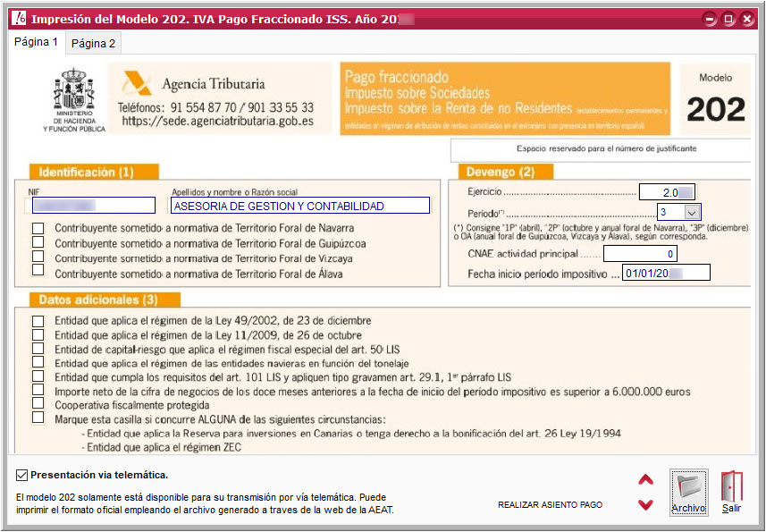This screenshot has width=766, height=532.
Task: Click the Ejercicio year field
Action: click(x=666, y=191)
